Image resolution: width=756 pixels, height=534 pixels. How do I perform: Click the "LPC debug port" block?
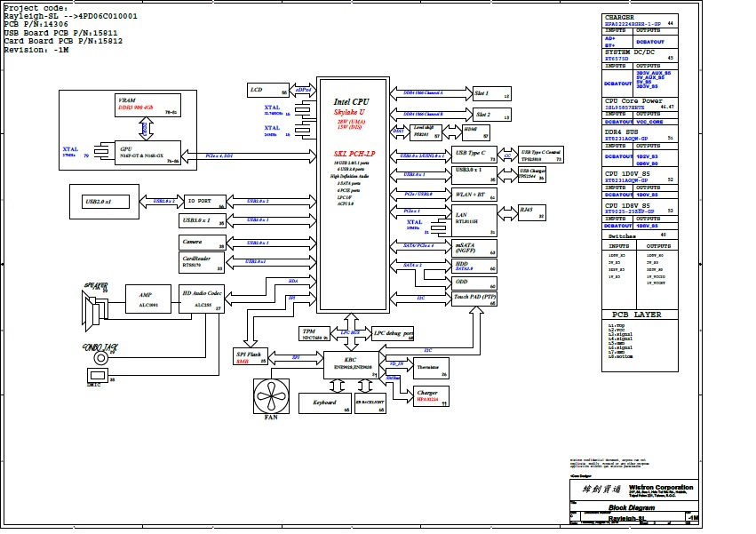[393, 334]
